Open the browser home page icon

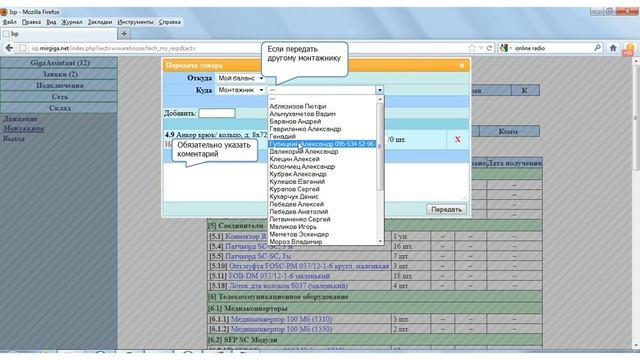pyautogui.click(x=613, y=48)
